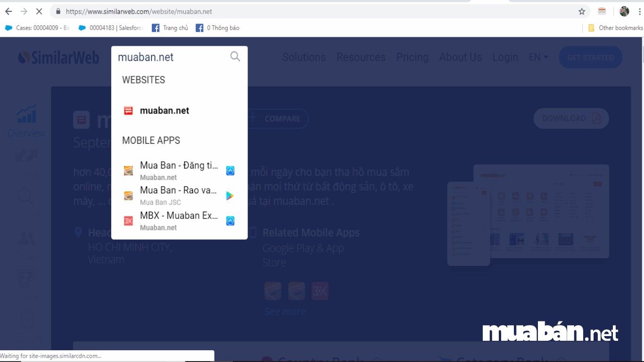
Task: Click second related mobile app icon
Action: point(297,291)
